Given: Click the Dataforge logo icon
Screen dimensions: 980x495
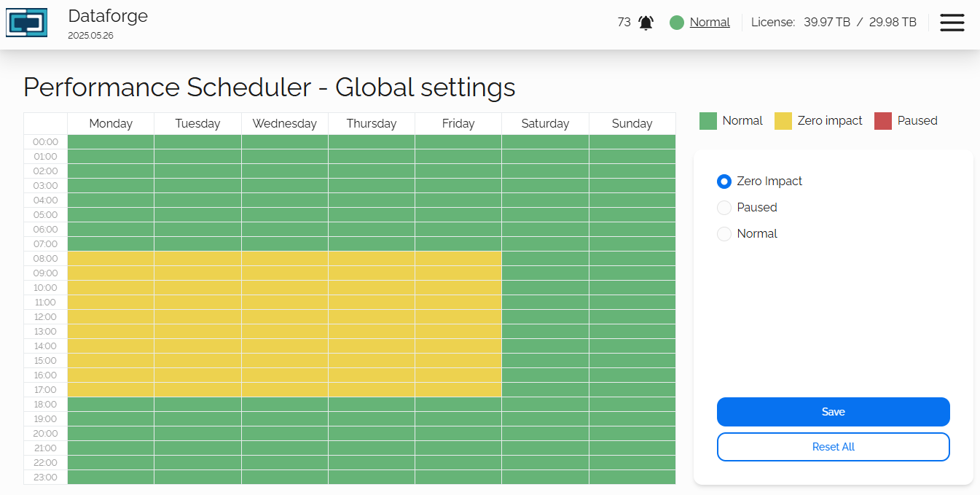Looking at the screenshot, I should (27, 23).
